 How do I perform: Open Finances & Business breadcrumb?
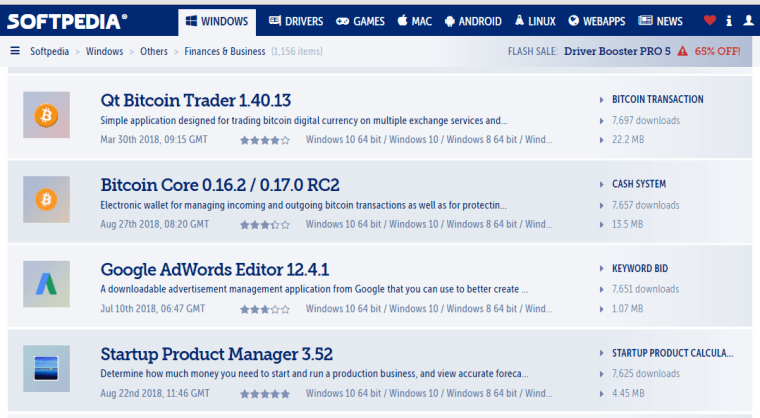[x=225, y=51]
